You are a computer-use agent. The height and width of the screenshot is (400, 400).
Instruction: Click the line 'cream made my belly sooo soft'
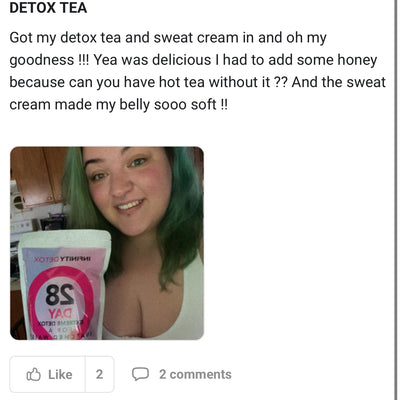coord(118,105)
